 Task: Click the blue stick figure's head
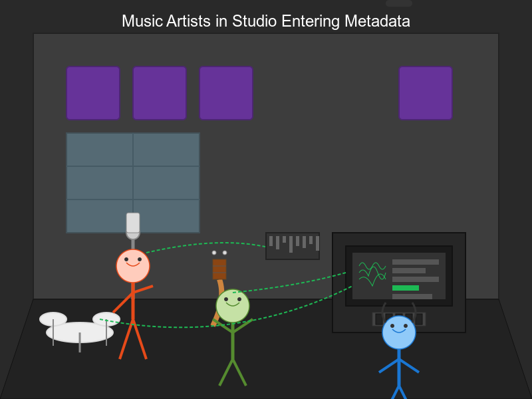tap(399, 332)
